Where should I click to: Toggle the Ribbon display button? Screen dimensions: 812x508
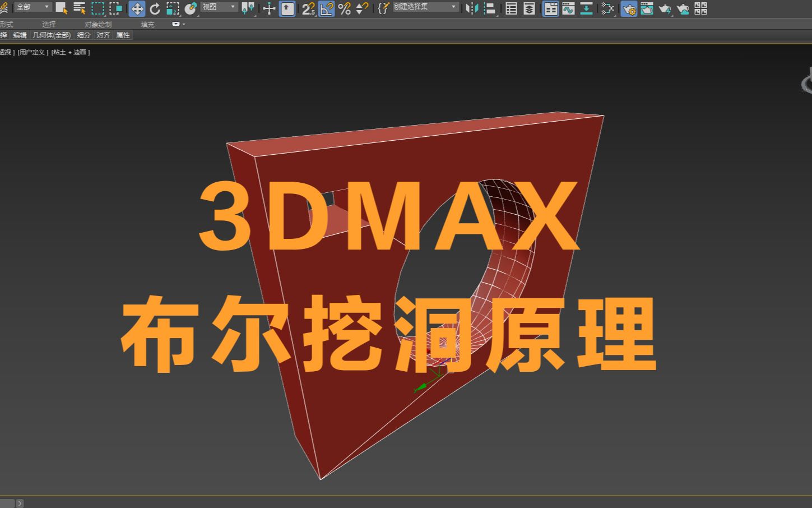pyautogui.click(x=550, y=8)
